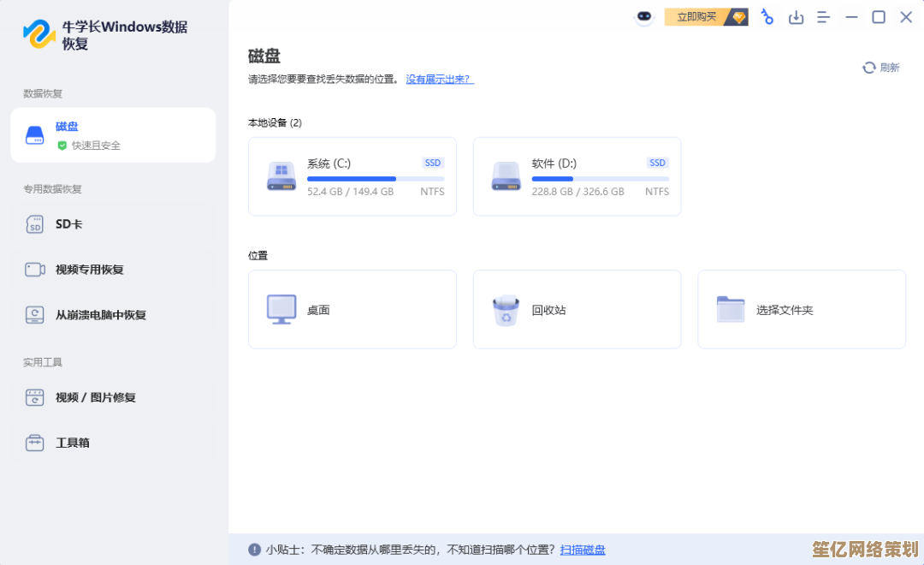Image resolution: width=924 pixels, height=565 pixels.
Task: Open the hamburger menu in title bar
Action: (823, 16)
